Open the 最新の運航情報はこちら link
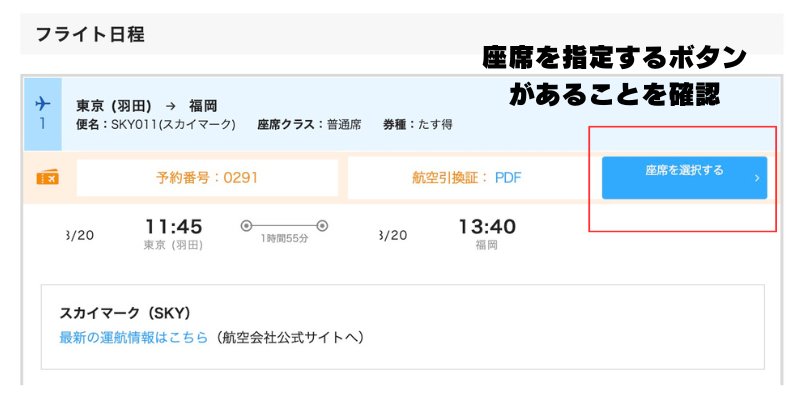The image size is (800, 400). coord(133,337)
